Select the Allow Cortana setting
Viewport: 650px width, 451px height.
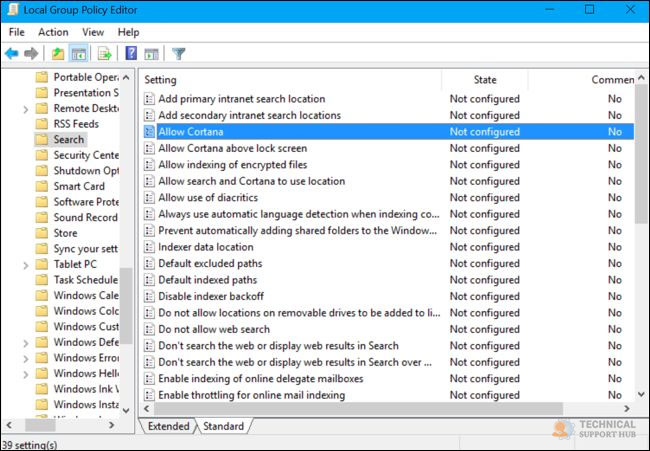coord(388,132)
